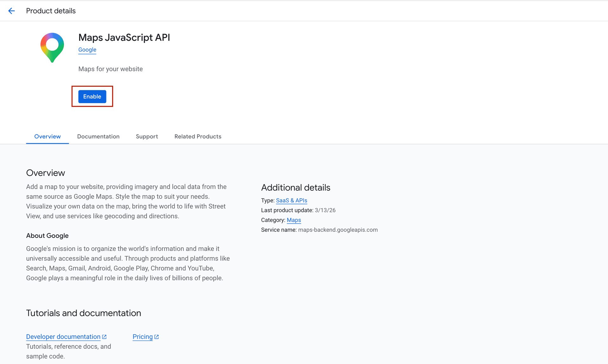Click the maps-backend.googleapis.com service name
The image size is (608, 364).
[338, 230]
